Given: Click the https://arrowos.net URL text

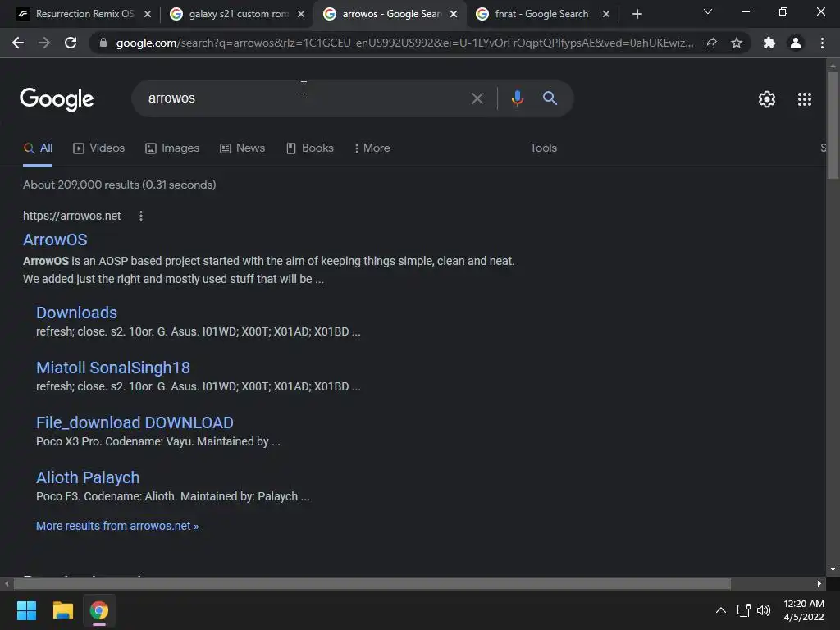Looking at the screenshot, I should pos(72,216).
